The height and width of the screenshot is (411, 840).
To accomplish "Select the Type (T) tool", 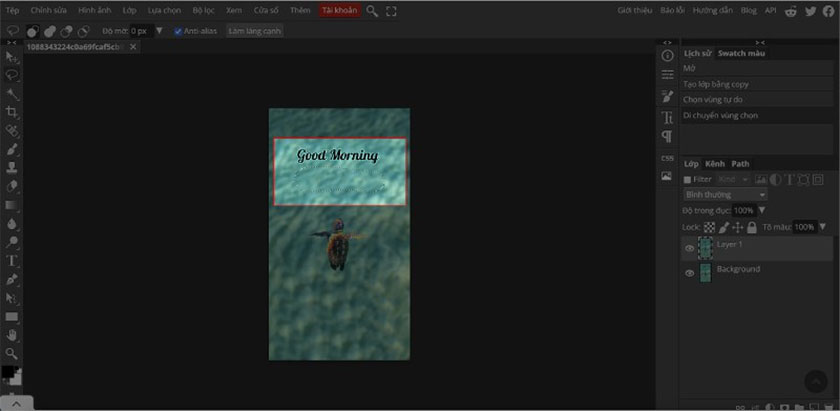I will click(x=11, y=260).
